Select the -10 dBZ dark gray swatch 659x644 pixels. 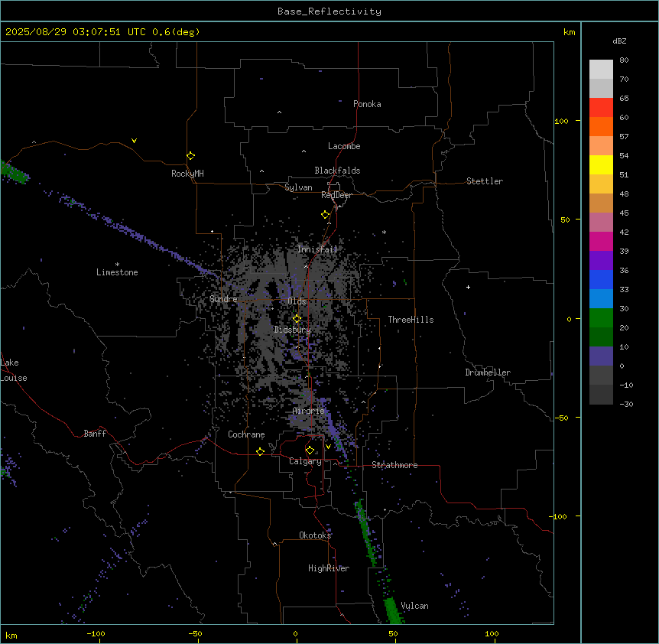(601, 395)
